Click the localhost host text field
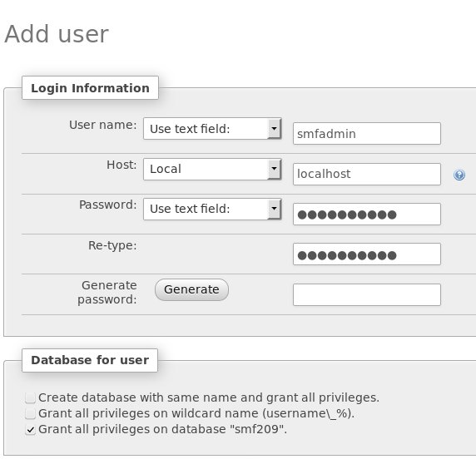 367,174
